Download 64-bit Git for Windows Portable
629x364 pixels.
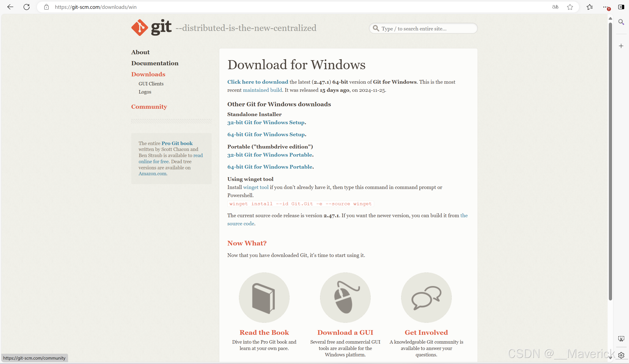[270, 167]
